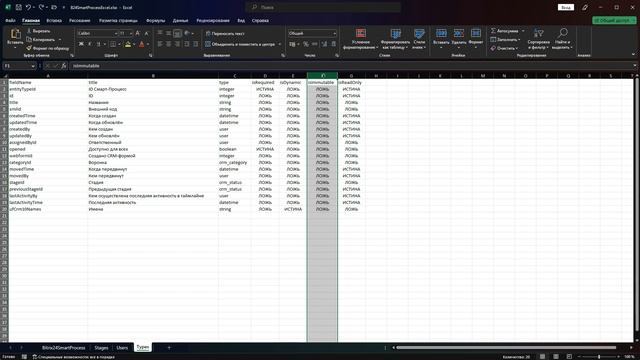
Task: Toggle Underline (Ч) formatting
Action: coord(98,44)
